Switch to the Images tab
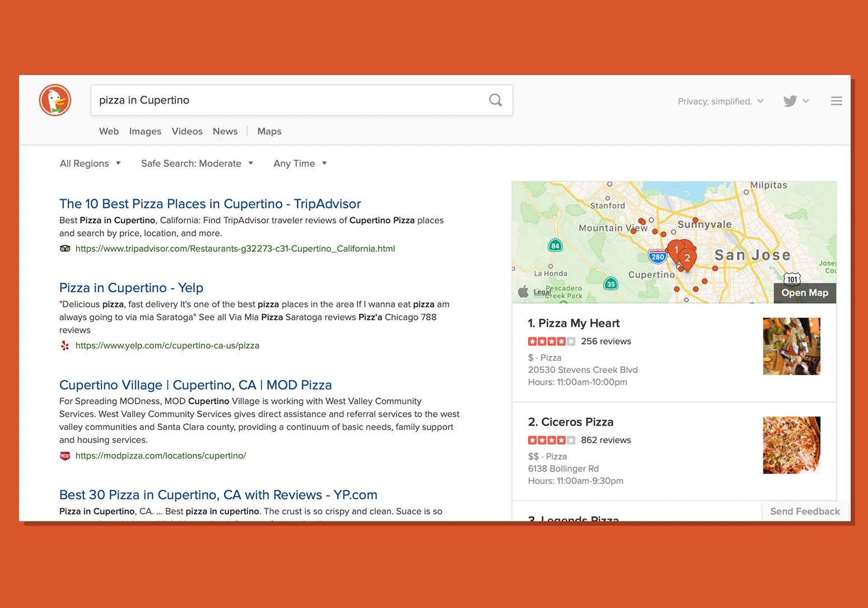Viewport: 868px width, 608px height. point(145,131)
